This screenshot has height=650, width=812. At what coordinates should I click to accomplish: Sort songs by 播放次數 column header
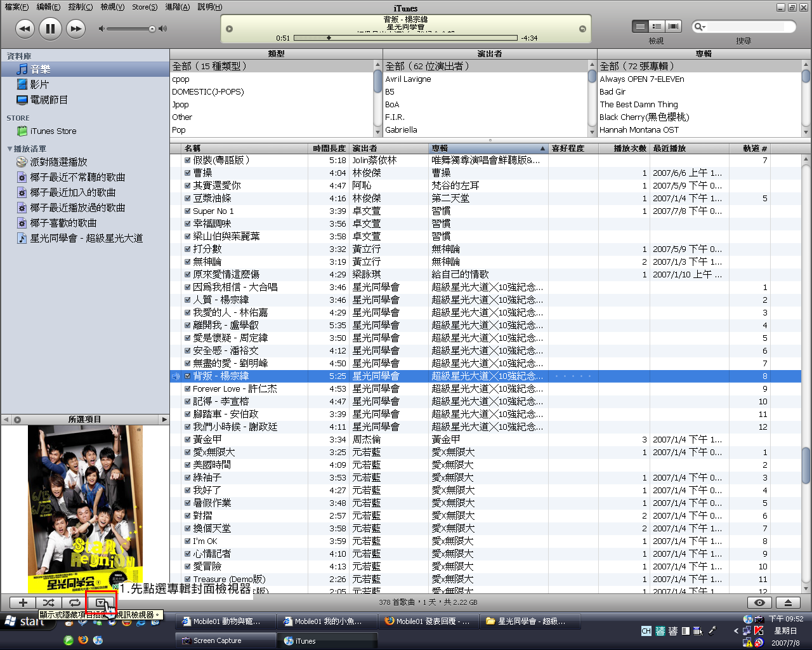(x=624, y=149)
